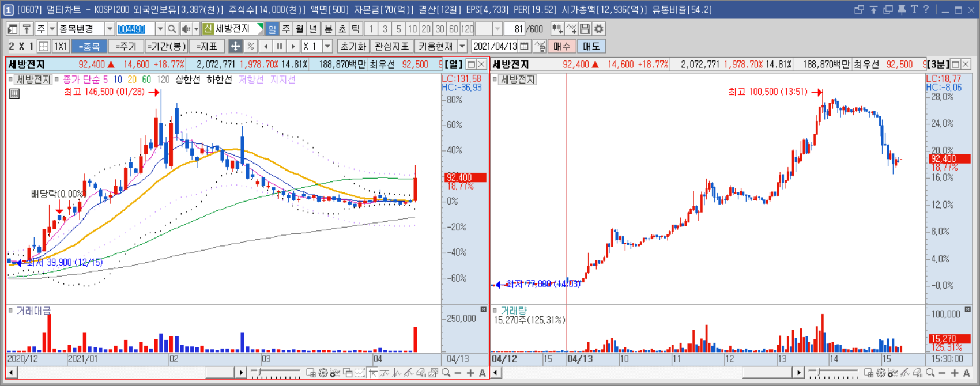Select the 틱 (tick) period toggle
Screen dimensions: 980x386
356,29
